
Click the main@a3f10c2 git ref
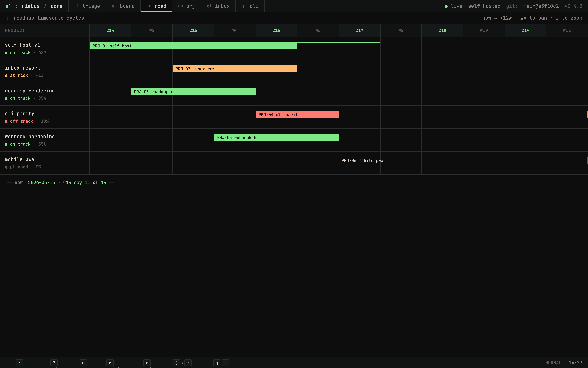point(541,6)
